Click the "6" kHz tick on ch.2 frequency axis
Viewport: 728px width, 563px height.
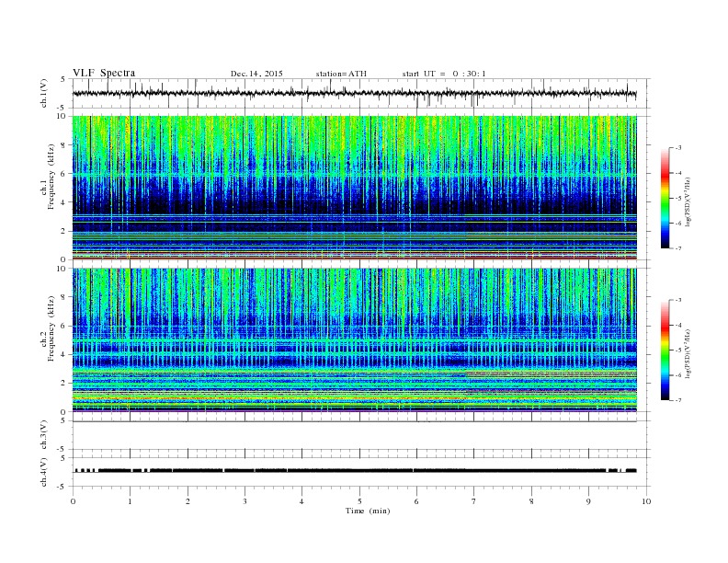pyautogui.click(x=63, y=326)
